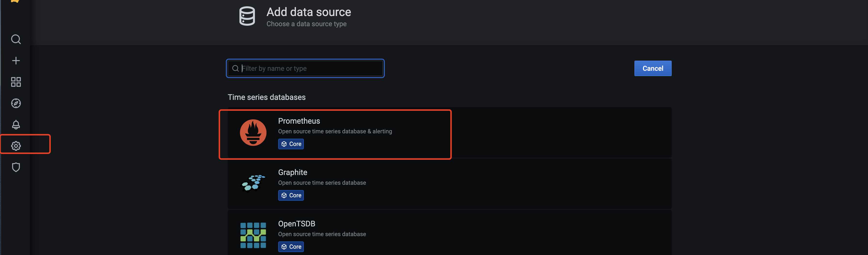868x255 pixels.
Task: Click the Create plus icon
Action: point(16,61)
